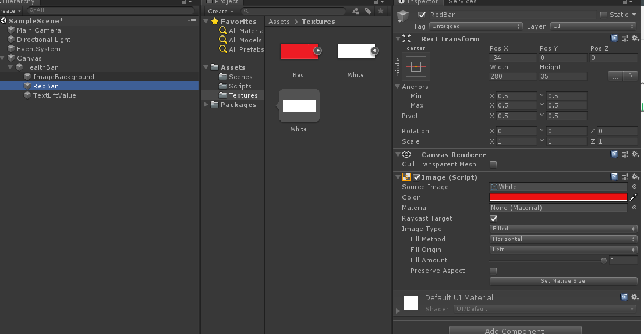The image size is (644, 334).
Task: Open Hierarchy scene options menu icon
Action: tap(192, 20)
